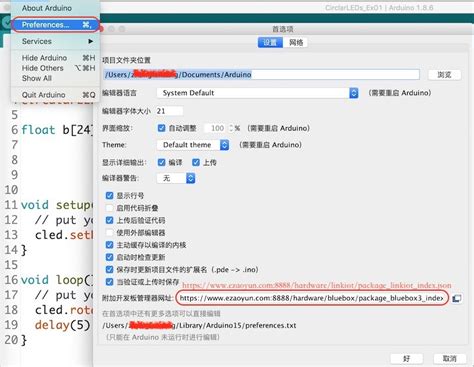Open the About Arduino menu entry
Viewport: 474px width, 367px height.
47,8
